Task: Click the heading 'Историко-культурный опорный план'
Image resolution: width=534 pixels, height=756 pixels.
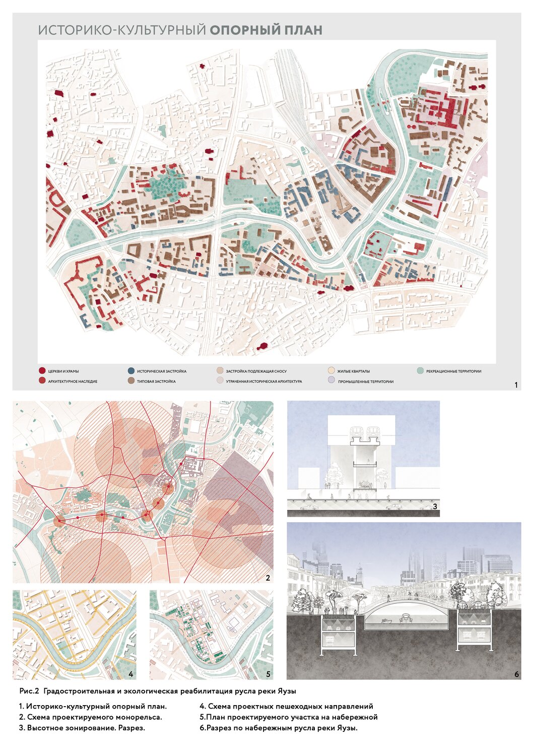Action: coord(180,30)
